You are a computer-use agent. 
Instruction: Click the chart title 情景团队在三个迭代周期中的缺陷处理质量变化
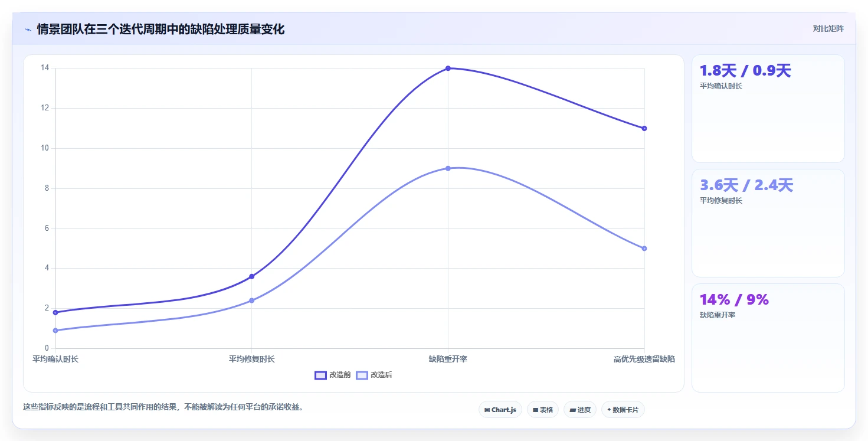click(161, 29)
